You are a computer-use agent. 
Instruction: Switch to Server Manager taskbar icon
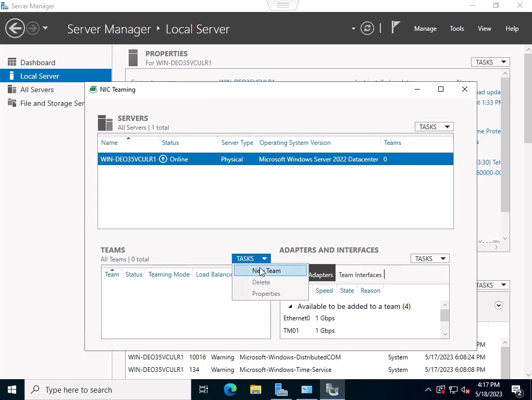click(281, 390)
